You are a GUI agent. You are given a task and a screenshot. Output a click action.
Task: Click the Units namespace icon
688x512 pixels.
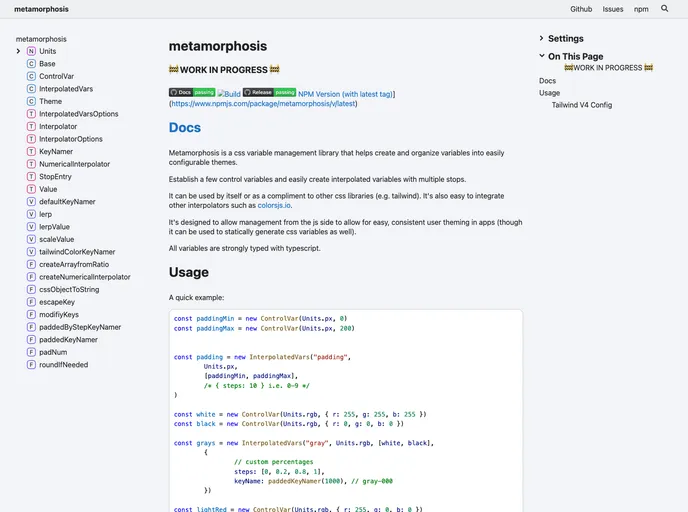tap(31, 51)
